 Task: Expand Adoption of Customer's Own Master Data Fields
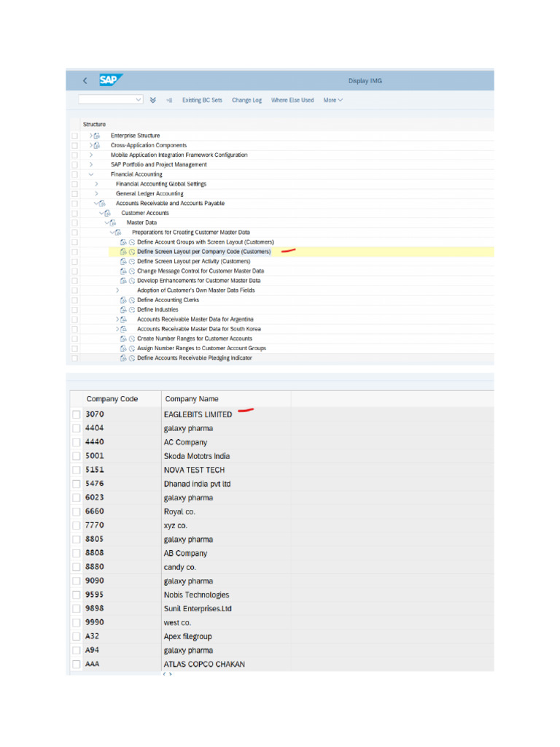pos(117,290)
